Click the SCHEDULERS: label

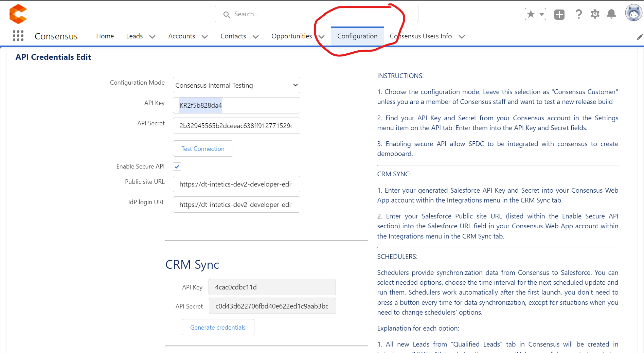click(x=397, y=257)
